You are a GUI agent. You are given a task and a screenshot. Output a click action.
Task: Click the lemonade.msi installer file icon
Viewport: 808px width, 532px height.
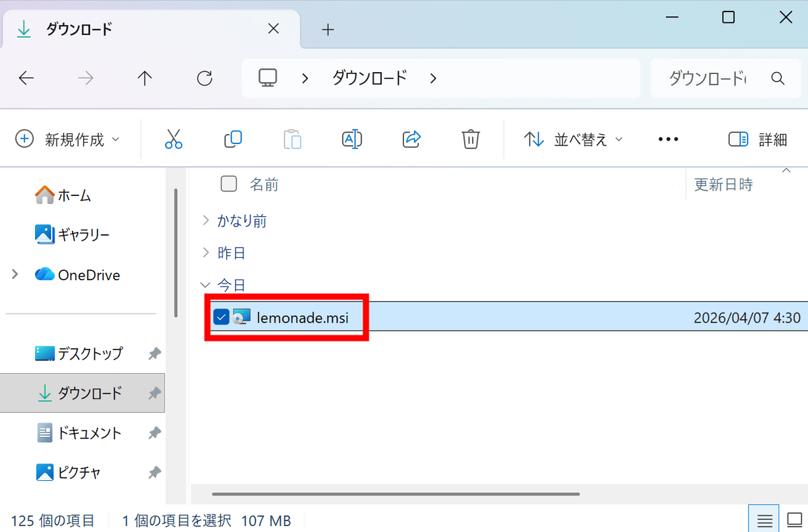[241, 317]
